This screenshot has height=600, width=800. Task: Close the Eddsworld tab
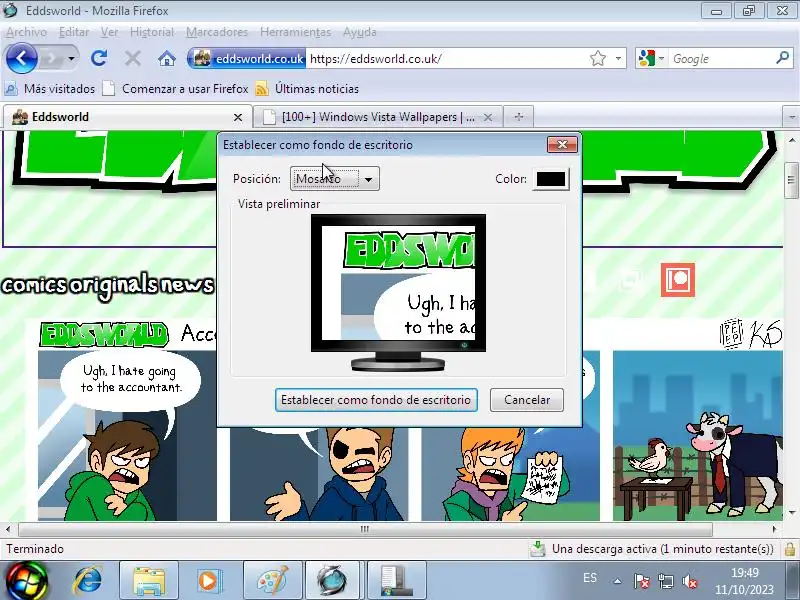(x=238, y=117)
